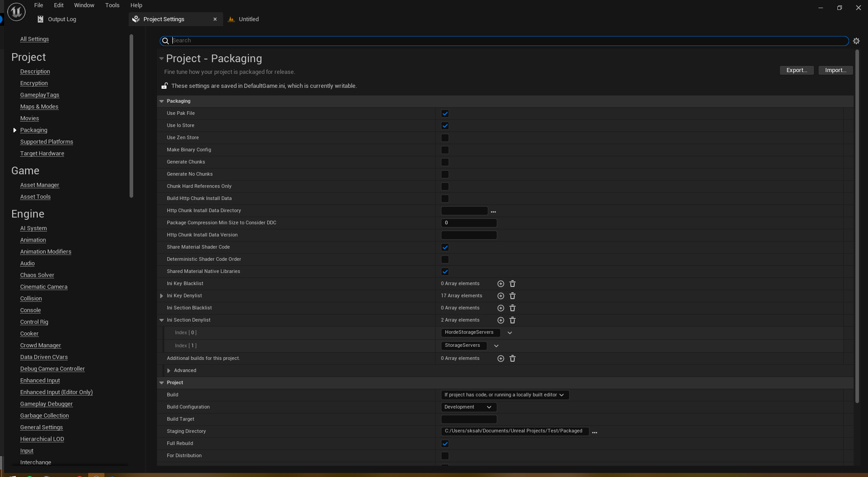Image resolution: width=868 pixels, height=477 pixels.
Task: Browse for Http Chunk Install Data Directory
Action: 493,211
